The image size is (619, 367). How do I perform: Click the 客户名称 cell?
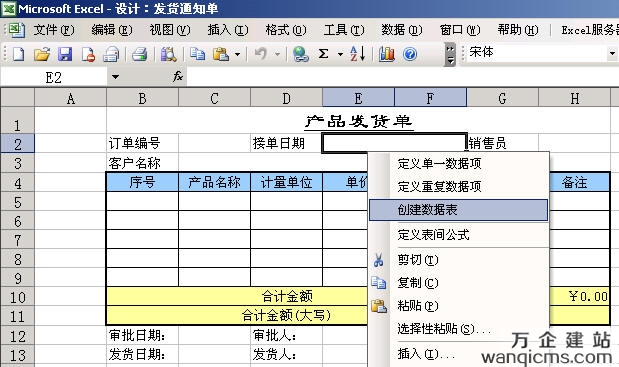point(142,163)
